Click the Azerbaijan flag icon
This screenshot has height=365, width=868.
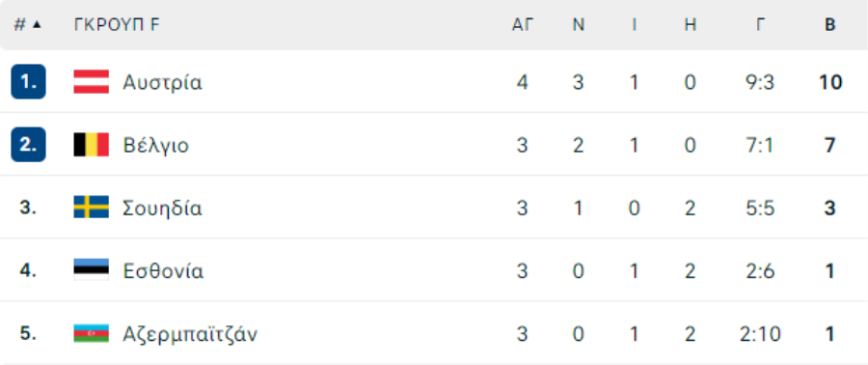[x=92, y=333]
